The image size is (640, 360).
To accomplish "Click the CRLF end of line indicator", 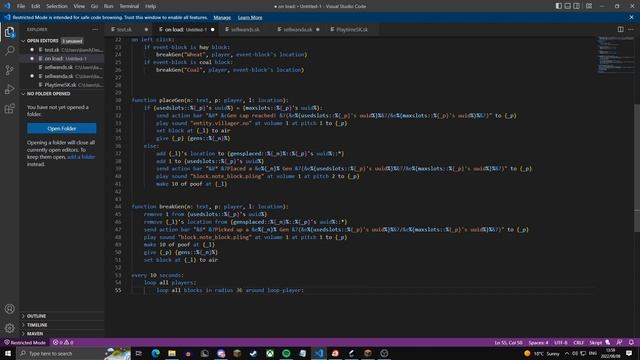I will 578,342.
